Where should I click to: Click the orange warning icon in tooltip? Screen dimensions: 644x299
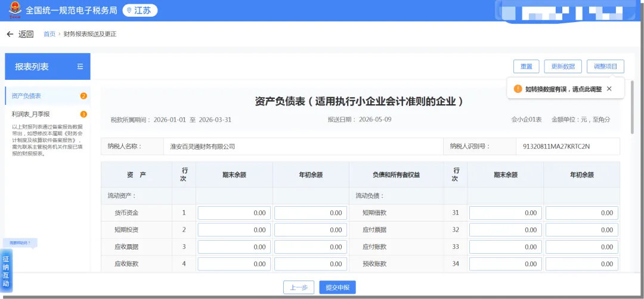click(x=518, y=89)
